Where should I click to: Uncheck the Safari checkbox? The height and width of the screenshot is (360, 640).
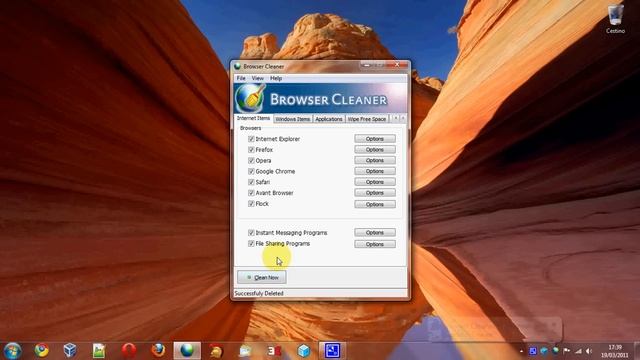pos(251,182)
